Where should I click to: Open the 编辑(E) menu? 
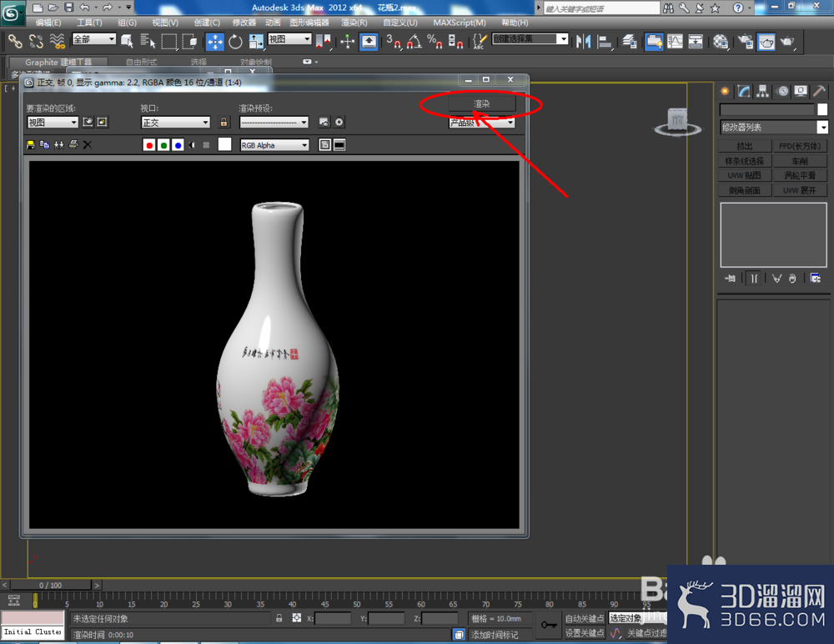click(48, 23)
